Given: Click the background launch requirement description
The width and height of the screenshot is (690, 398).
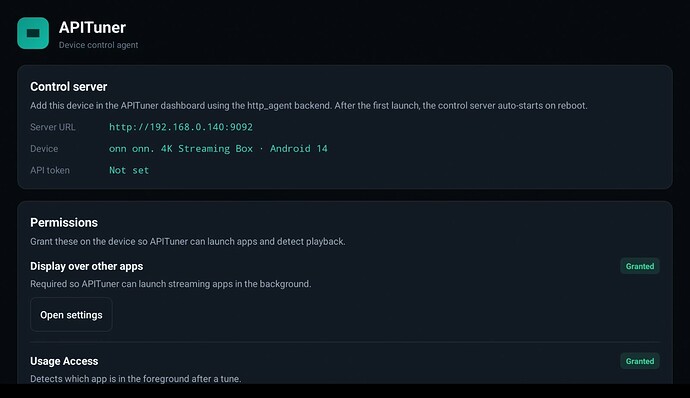Looking at the screenshot, I should 171,284.
